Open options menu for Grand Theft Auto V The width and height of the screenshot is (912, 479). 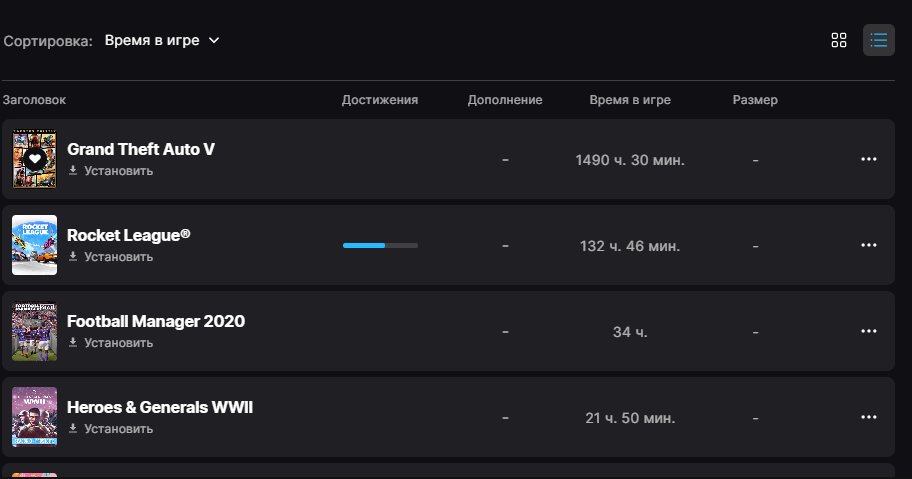tap(868, 159)
